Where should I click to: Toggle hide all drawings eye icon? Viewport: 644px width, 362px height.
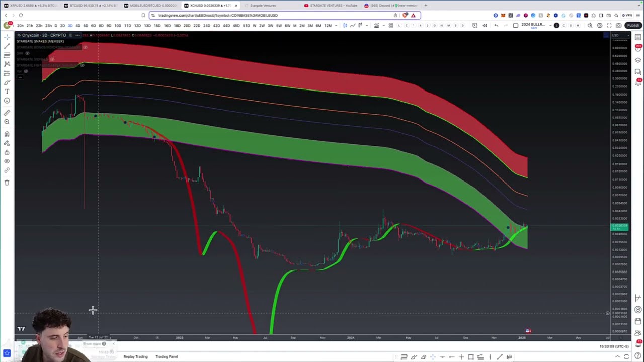tap(7, 161)
